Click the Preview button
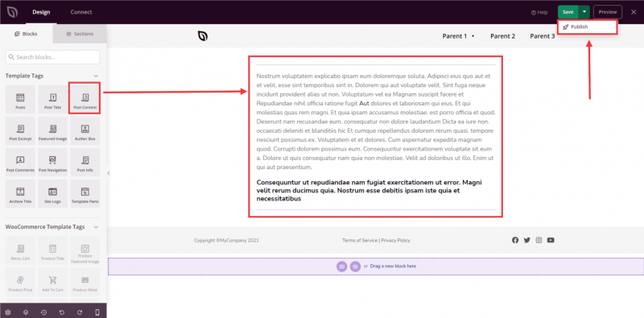This screenshot has width=644, height=318. coord(608,12)
